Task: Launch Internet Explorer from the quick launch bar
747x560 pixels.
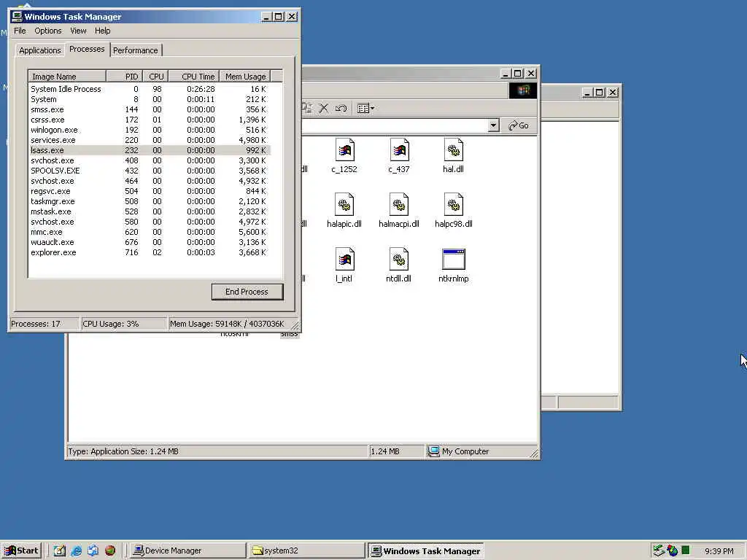Action: 76,551
